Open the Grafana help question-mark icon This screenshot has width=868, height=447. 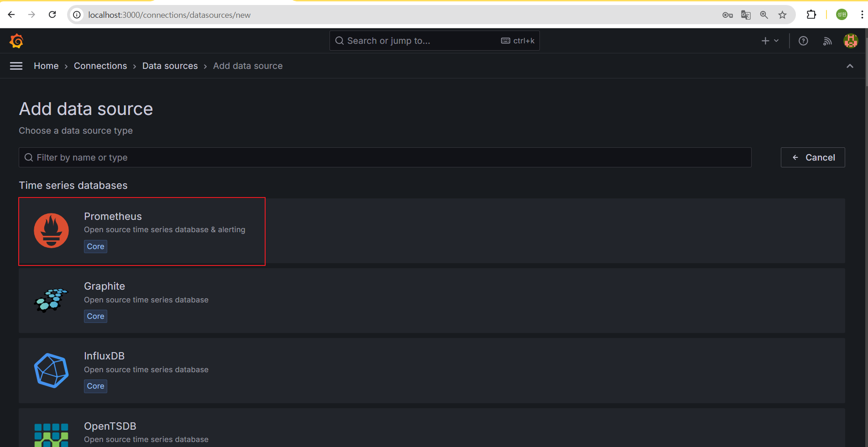[x=803, y=41]
